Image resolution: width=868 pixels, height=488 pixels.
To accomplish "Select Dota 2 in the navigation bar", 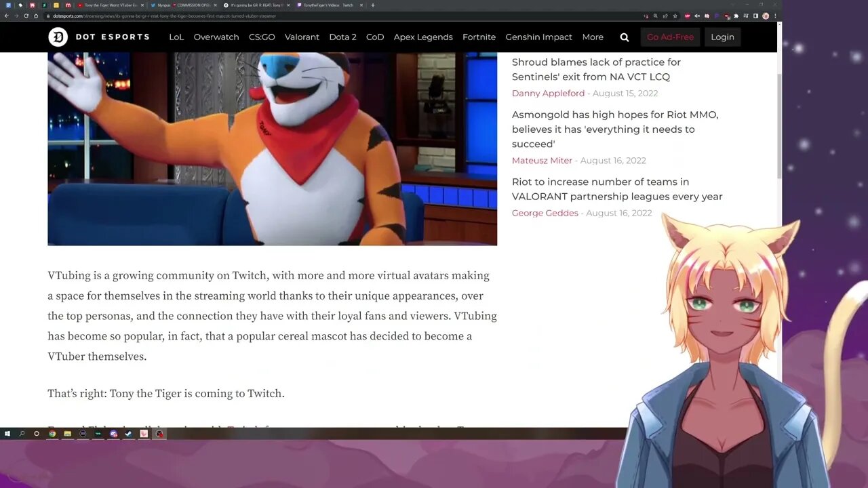I will 342,37.
